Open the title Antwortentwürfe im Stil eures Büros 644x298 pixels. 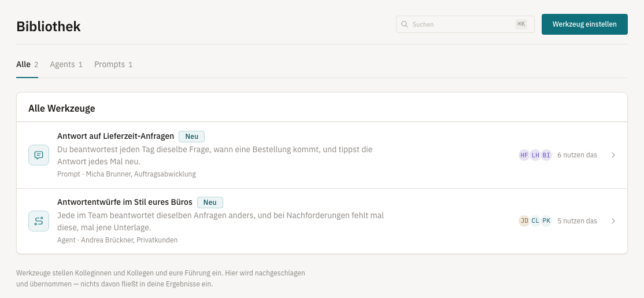pyautogui.click(x=125, y=202)
